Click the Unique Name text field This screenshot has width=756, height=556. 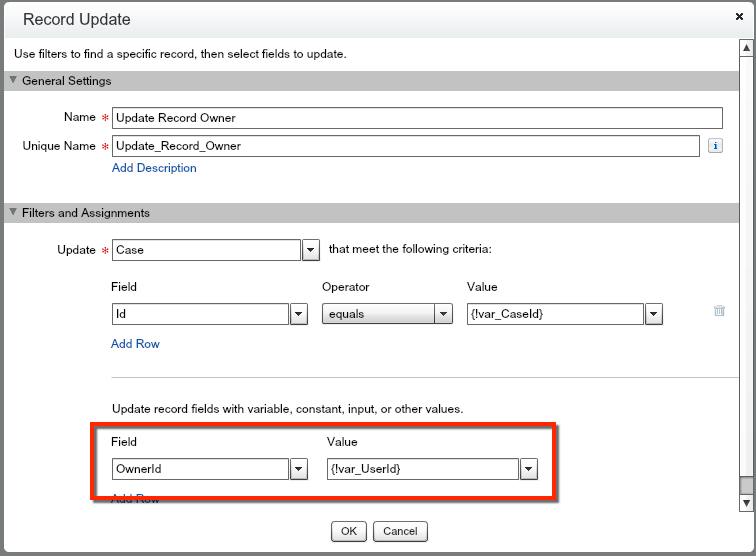point(405,146)
